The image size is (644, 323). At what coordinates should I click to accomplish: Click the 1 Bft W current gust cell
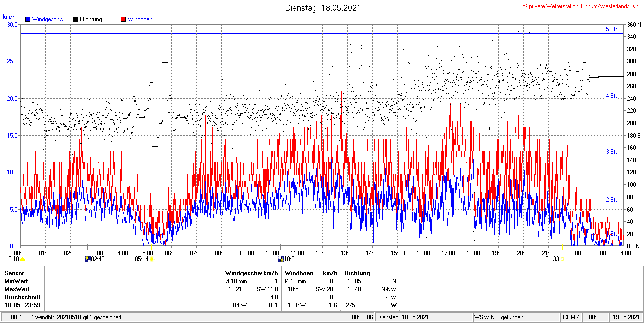tap(297, 305)
